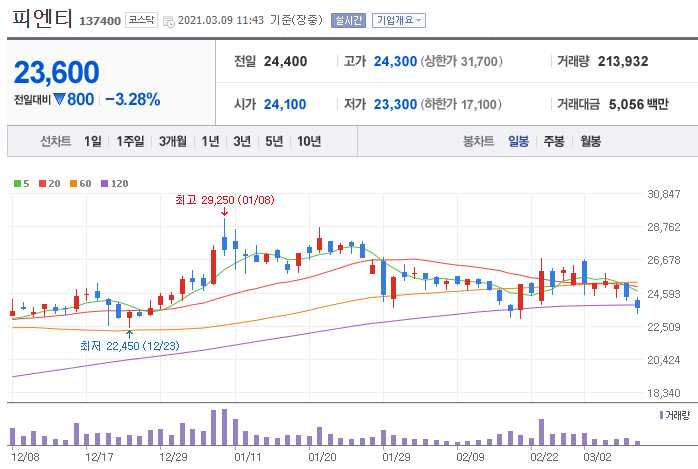Select the 1일 line chart tab
Screen dimensions: 698x469
(x=93, y=142)
